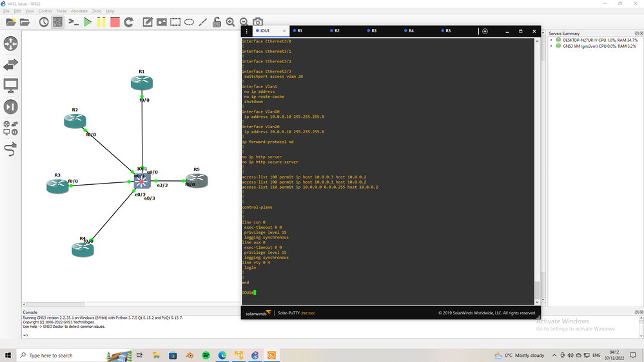Screen dimensions: 644x362
Task: Click the scroll-up arrow of the terminal scrollbar
Action: pyautogui.click(x=537, y=41)
